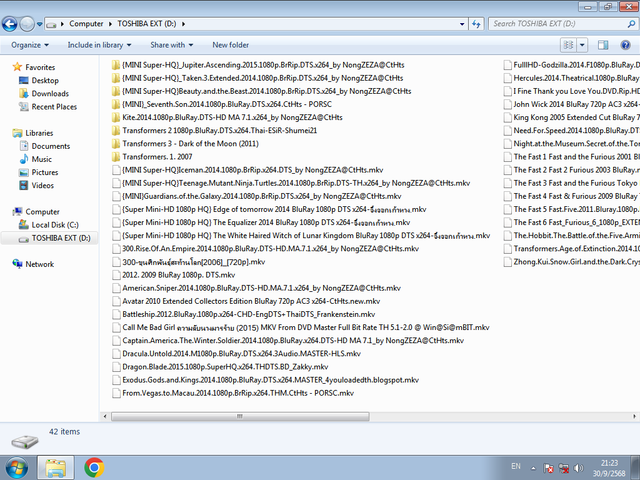
Task: Open the Organize menu
Action: pos(30,45)
